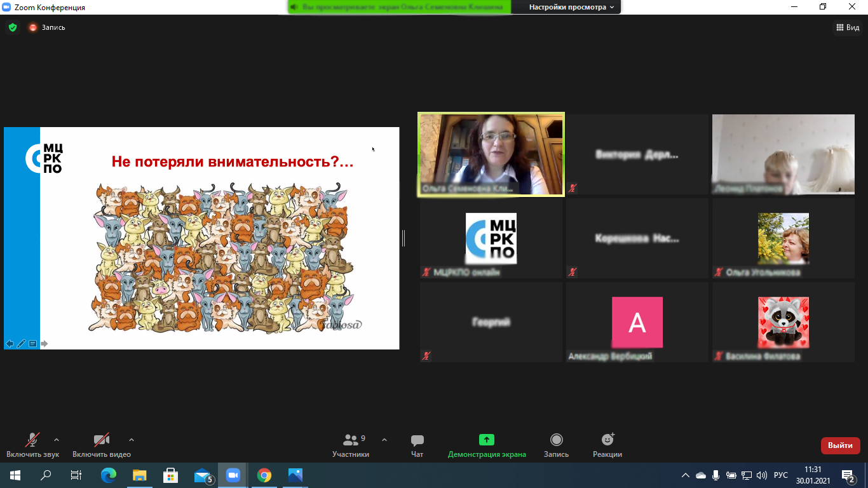Select Леонид Платонов's video tile
868x488 pixels.
click(x=783, y=154)
